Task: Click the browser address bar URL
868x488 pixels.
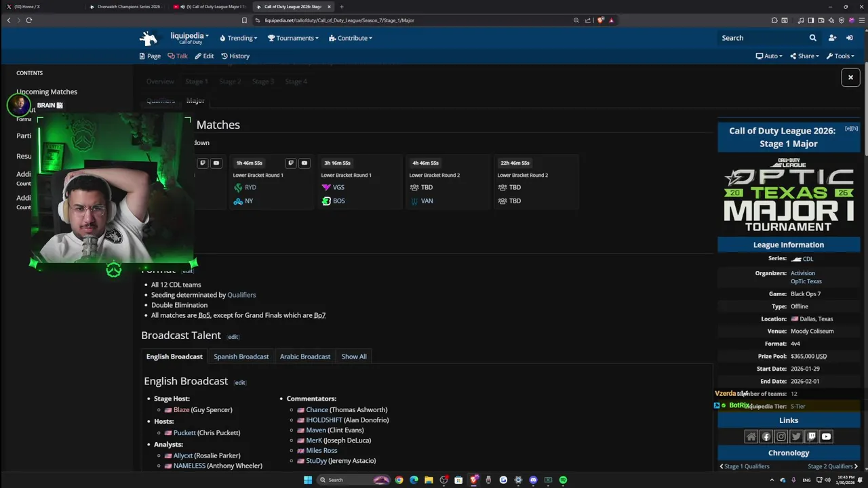Action: (339, 20)
